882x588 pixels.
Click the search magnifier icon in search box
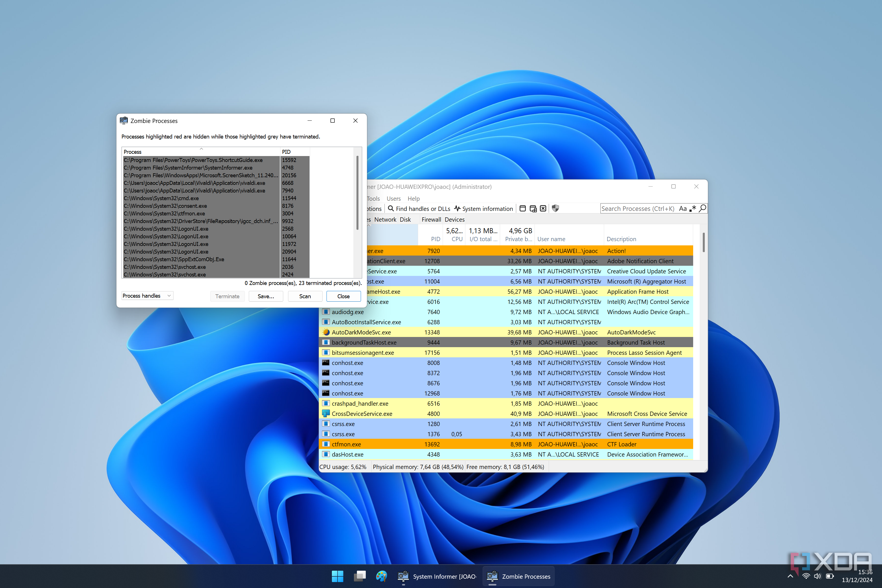[702, 208]
